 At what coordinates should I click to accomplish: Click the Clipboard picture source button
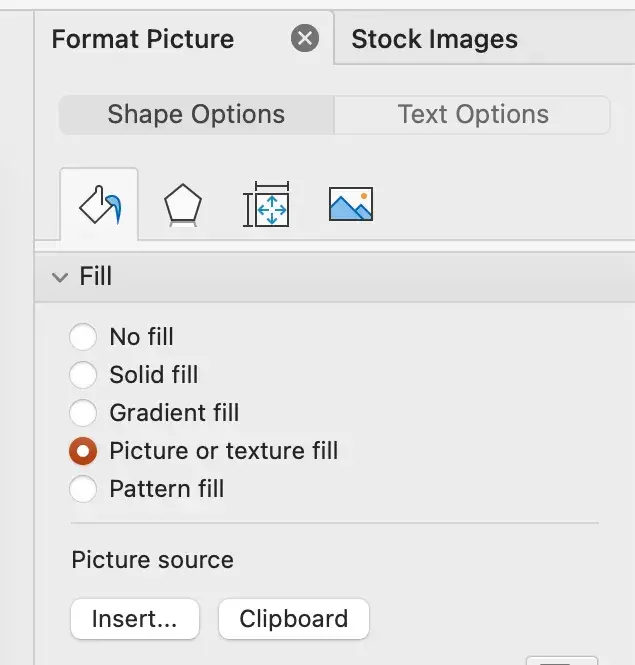(293, 619)
